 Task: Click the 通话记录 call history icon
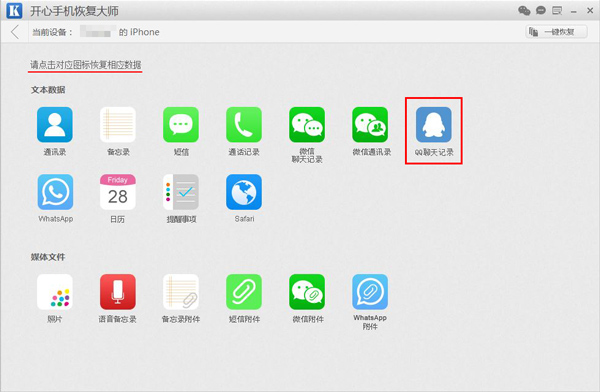(244, 125)
